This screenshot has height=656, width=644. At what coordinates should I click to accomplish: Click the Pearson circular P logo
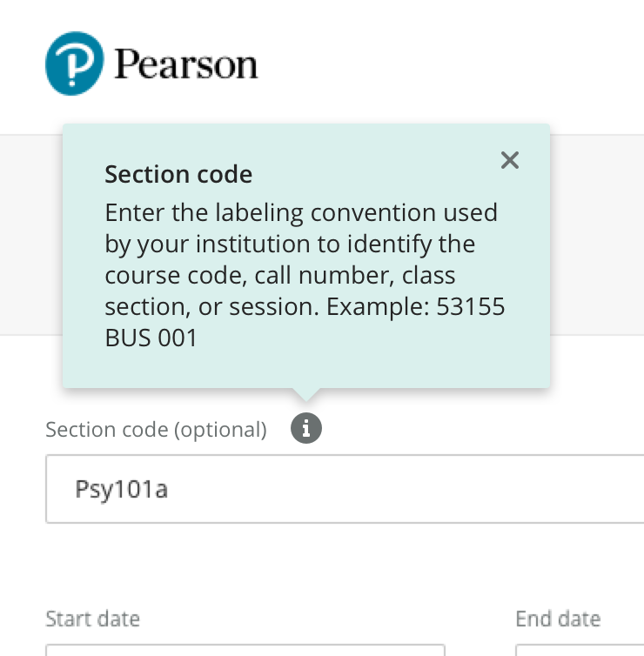74,64
